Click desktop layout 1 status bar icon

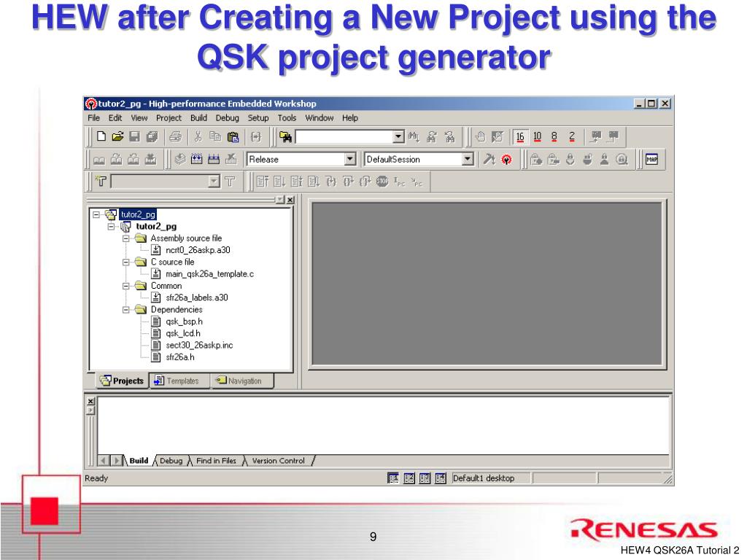click(393, 478)
